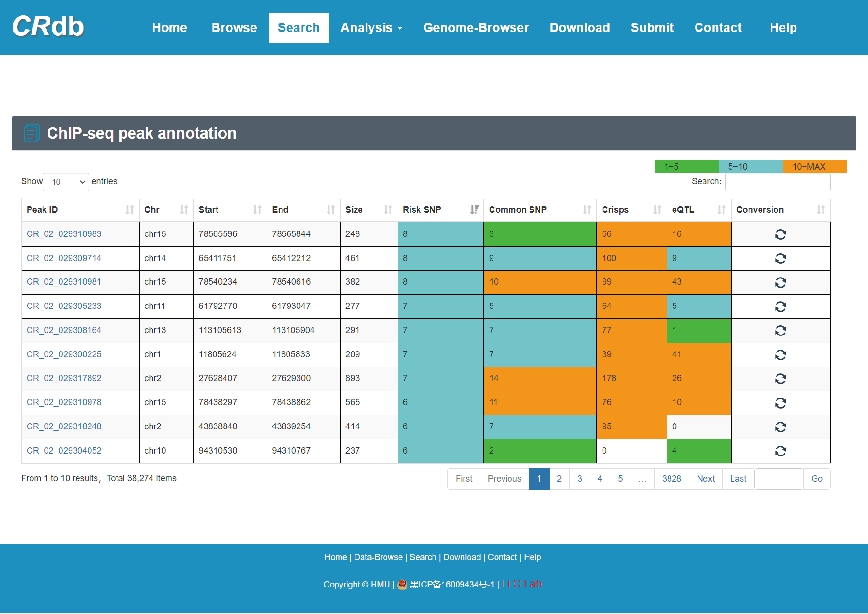Screen dimensions: 868x614
Task: Sort by Crisps column arrows
Action: (x=657, y=210)
